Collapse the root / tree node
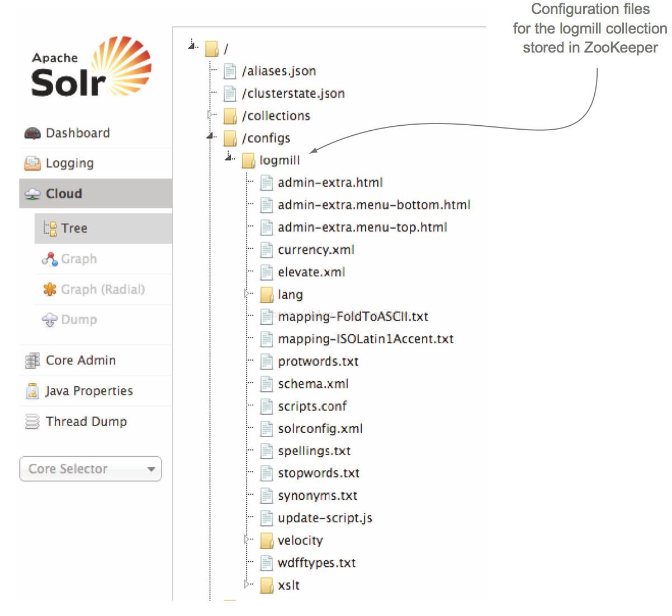This screenshot has height=616, width=672. tap(193, 44)
